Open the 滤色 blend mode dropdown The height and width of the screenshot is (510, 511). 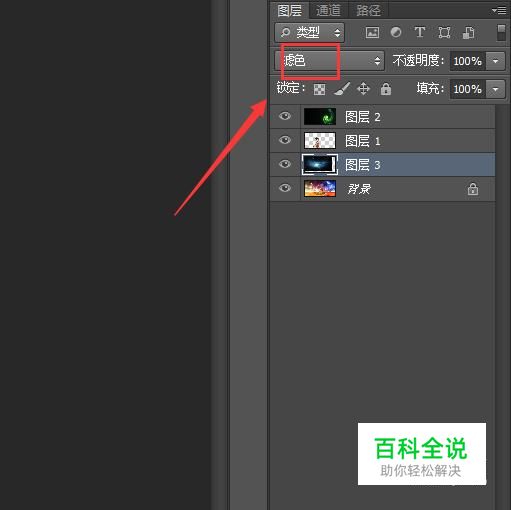330,61
